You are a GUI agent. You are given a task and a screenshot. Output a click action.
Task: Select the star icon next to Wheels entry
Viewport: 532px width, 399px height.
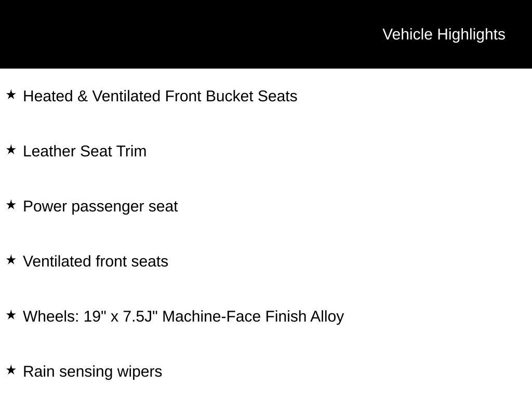pos(11,315)
